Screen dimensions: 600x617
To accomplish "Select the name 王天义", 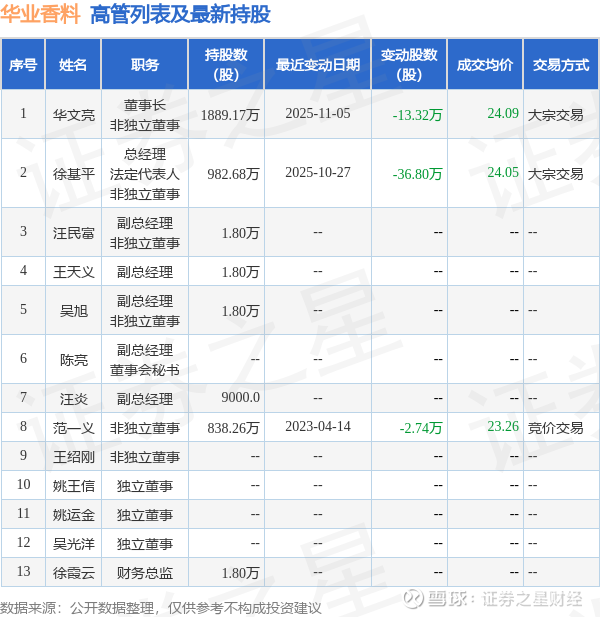I will pos(74,272).
